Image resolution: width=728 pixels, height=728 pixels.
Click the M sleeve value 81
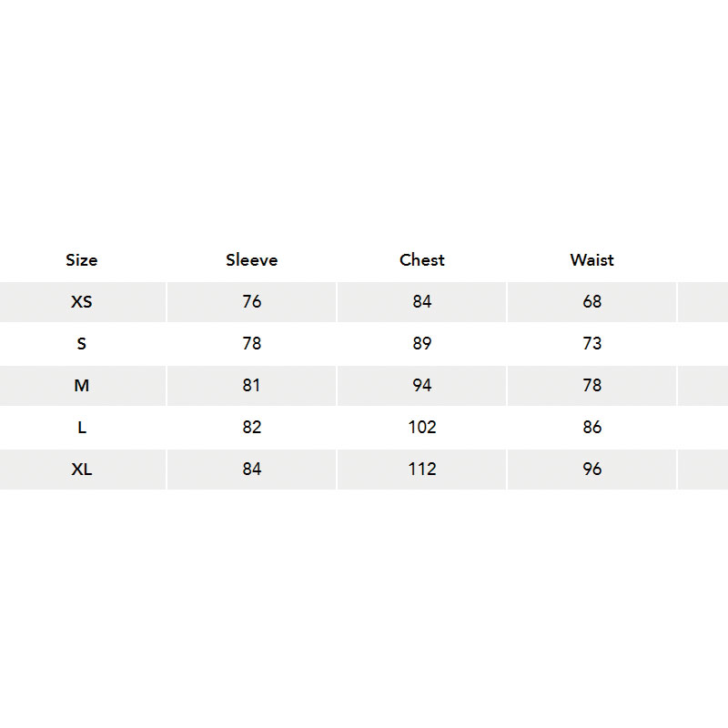click(x=252, y=385)
